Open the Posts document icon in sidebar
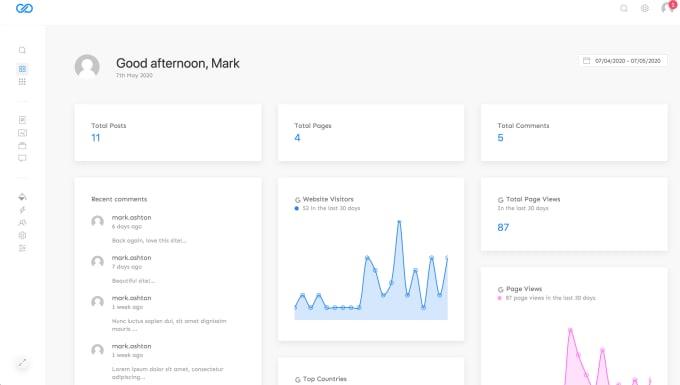The height and width of the screenshot is (385, 680). [22, 120]
